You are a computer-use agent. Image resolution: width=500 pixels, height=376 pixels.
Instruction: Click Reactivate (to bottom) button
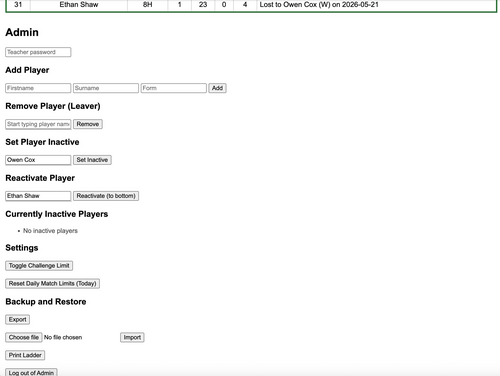tap(106, 196)
